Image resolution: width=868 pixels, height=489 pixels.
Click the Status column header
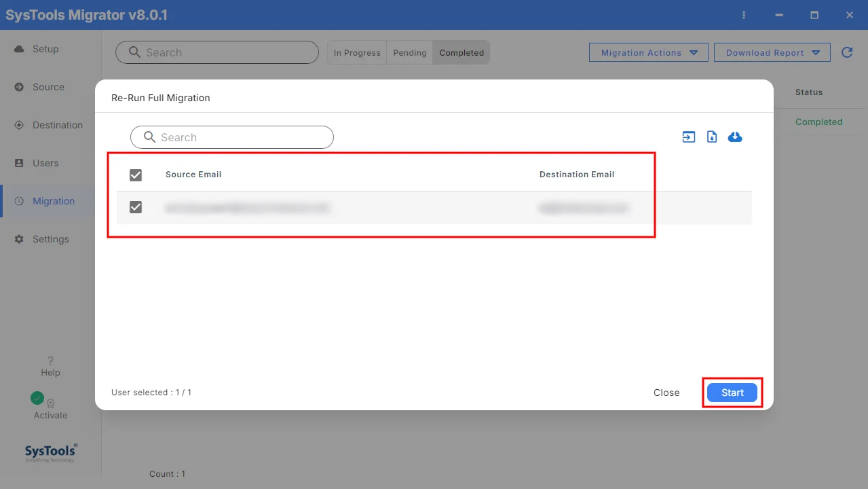point(809,92)
